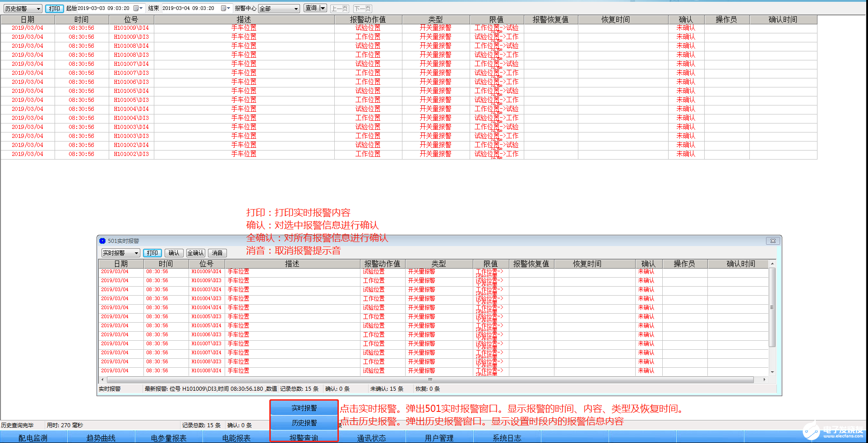The height and width of the screenshot is (443, 868).
Task: Open the 系统日志 bottom tab
Action: 507,438
